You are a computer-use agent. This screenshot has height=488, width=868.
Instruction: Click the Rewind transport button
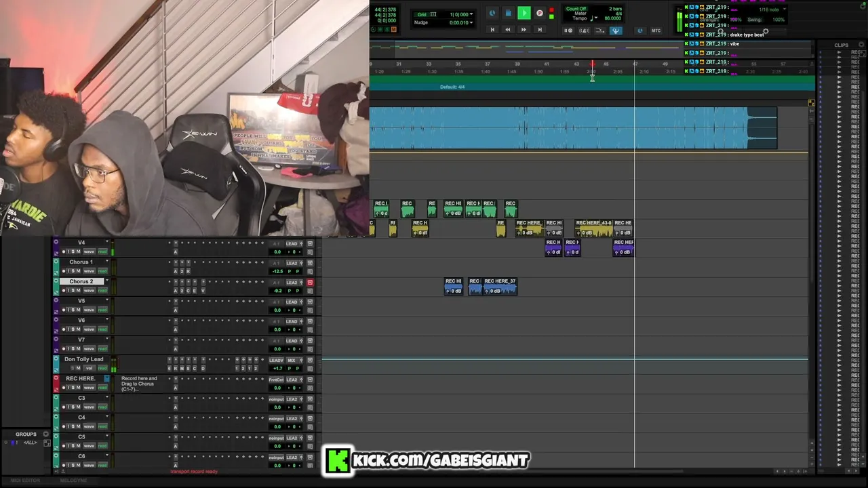[x=508, y=30]
